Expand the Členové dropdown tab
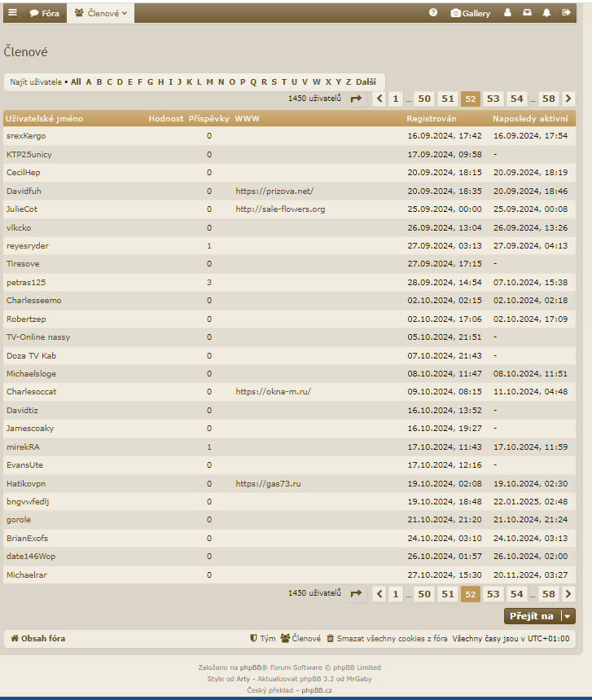 101,13
